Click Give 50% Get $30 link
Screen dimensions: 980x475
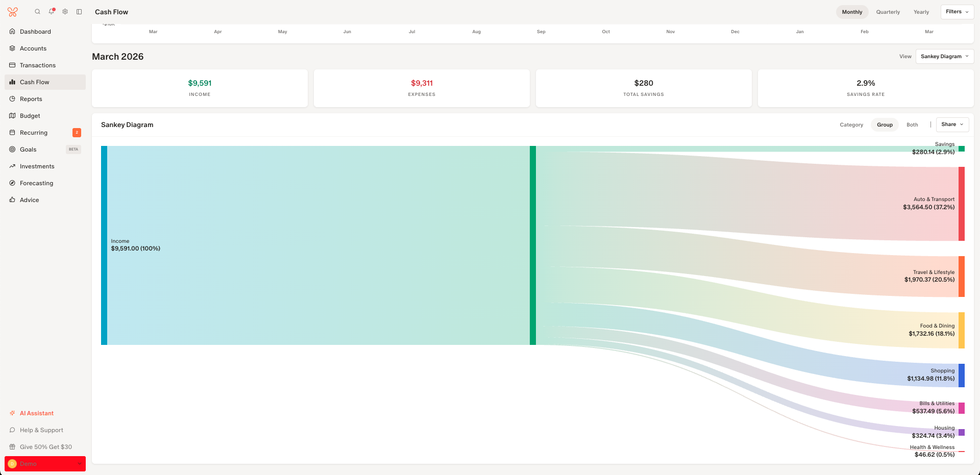45,447
